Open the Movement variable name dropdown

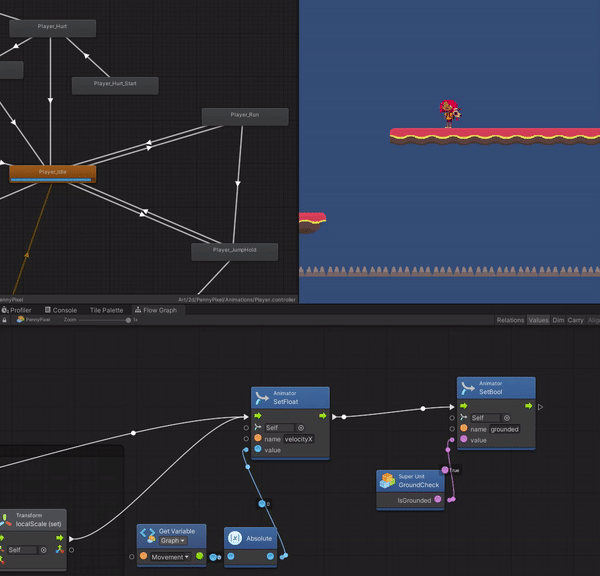[x=168, y=557]
